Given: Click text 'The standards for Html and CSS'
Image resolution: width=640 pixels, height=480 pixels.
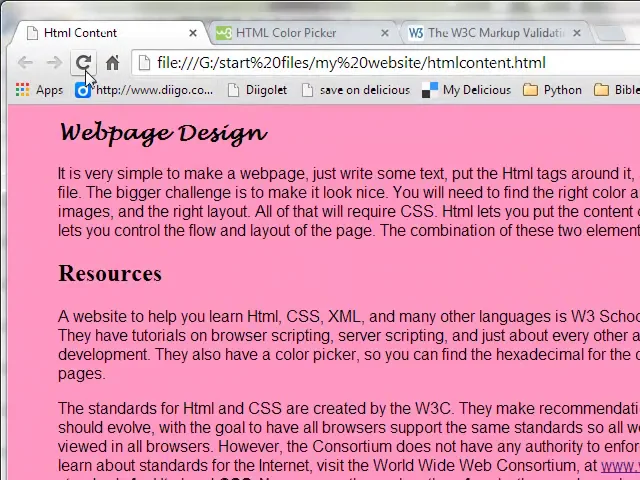Looking at the screenshot, I should click(170, 409).
